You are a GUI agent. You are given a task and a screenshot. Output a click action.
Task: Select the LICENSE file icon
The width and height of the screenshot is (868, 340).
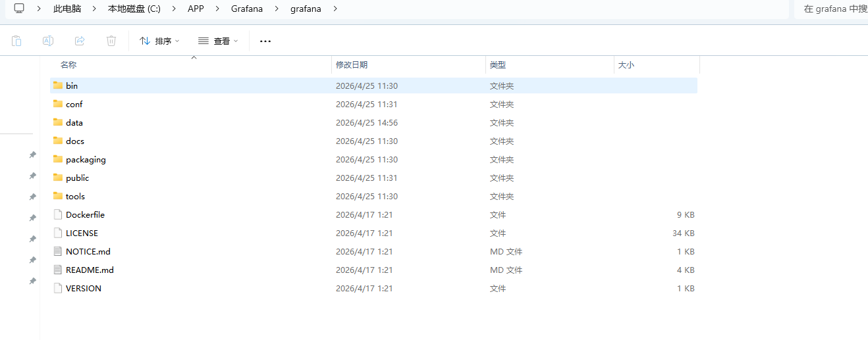pos(58,233)
